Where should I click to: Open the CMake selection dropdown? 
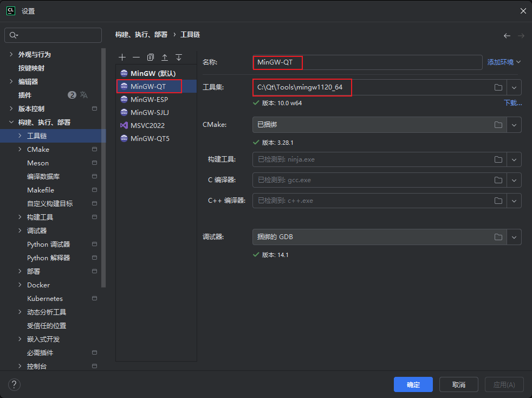(514, 125)
